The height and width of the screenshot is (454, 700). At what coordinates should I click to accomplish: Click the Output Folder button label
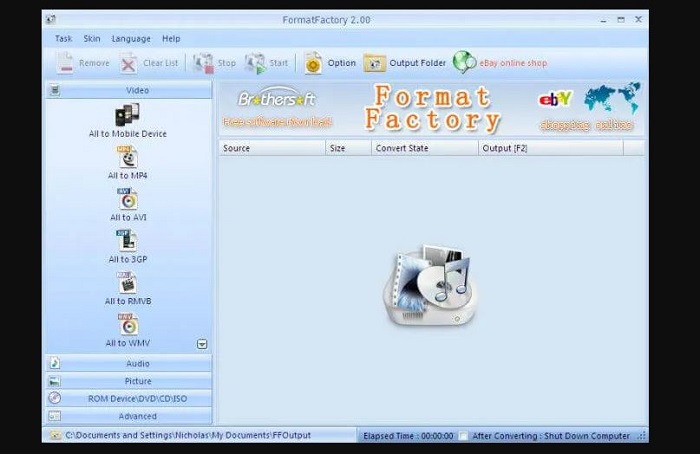[x=417, y=63]
